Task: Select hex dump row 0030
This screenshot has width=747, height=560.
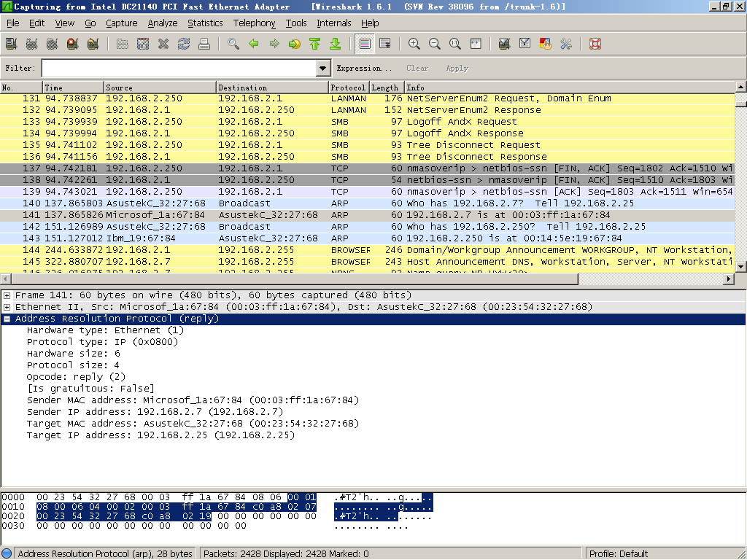Action: coord(205,526)
